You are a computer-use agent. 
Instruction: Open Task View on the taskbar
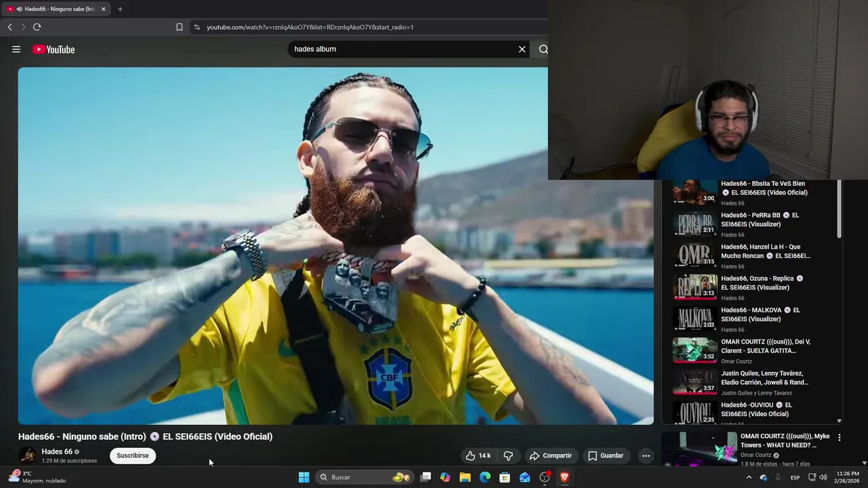click(x=425, y=477)
